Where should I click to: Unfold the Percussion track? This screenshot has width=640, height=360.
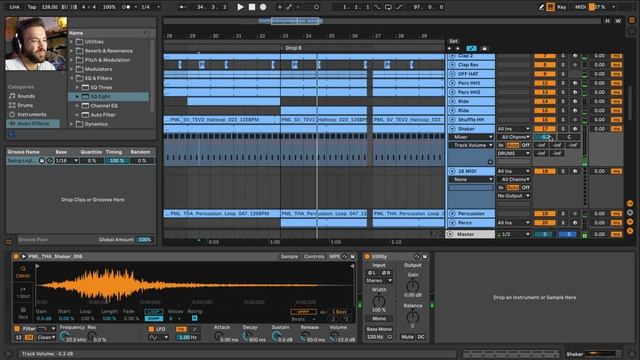point(452,213)
